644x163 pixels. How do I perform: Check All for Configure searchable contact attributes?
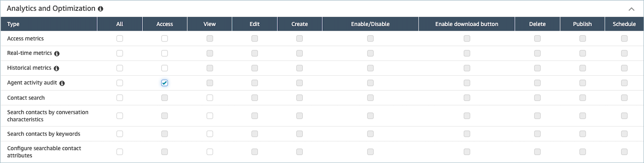point(120,152)
